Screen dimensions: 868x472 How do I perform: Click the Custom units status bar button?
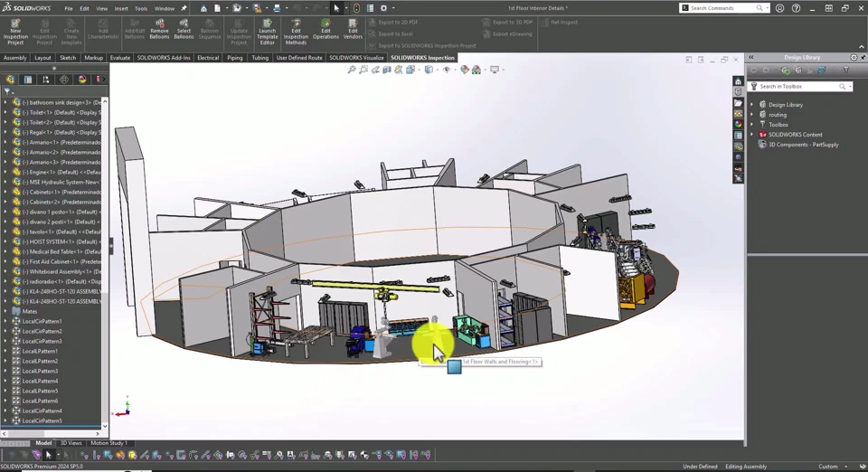click(828, 467)
